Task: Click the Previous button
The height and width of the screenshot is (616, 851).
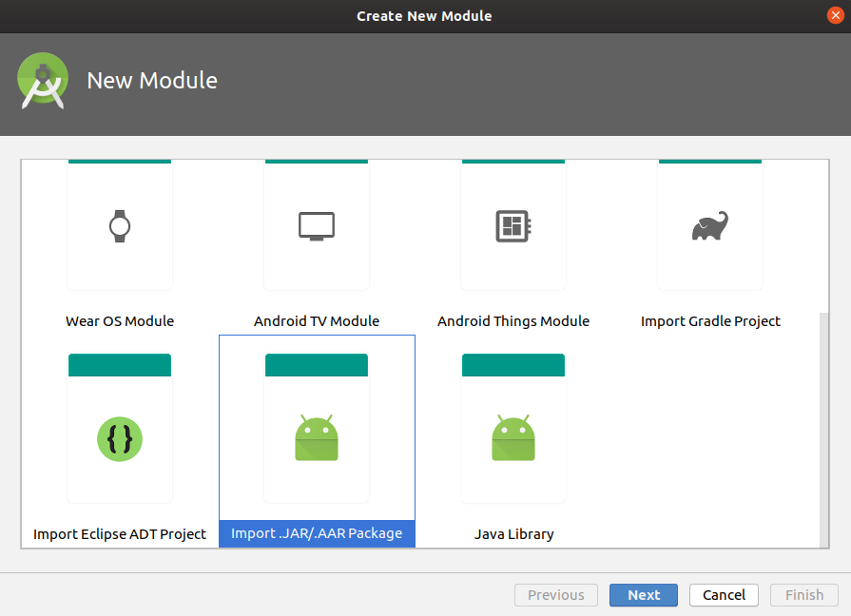Action: pos(555,595)
